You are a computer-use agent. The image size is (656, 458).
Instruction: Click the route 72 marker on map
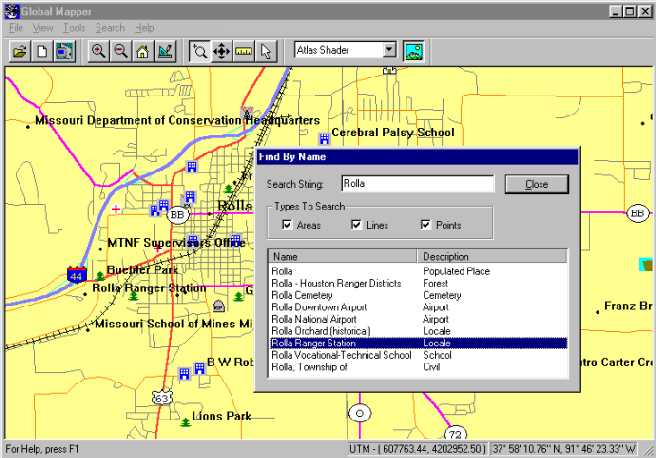(x=455, y=434)
